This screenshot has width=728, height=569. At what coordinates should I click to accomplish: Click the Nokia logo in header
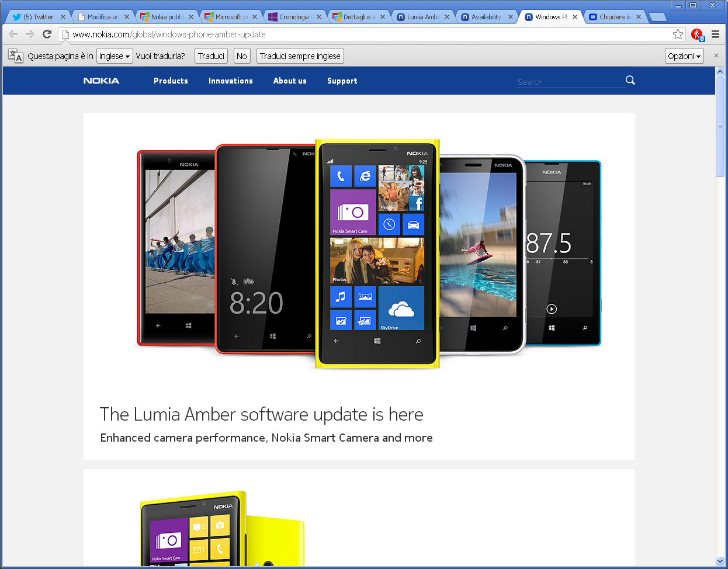101,81
